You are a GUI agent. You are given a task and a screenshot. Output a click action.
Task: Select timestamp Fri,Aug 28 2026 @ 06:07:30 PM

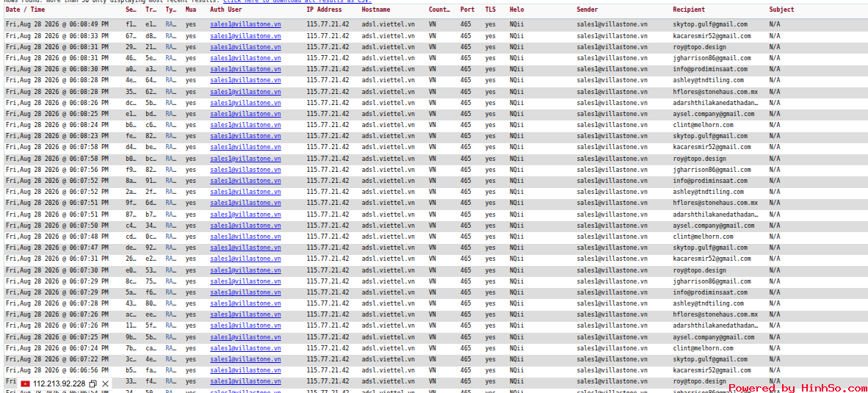57,270
